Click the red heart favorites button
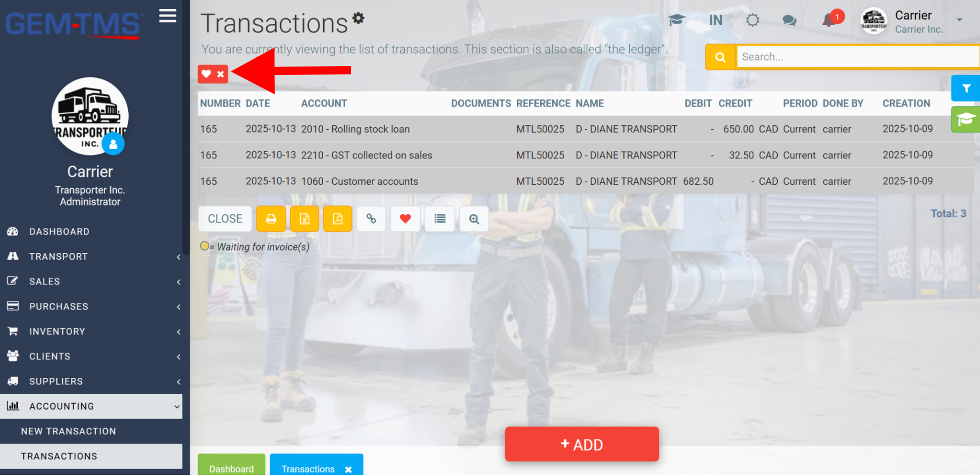This screenshot has height=476, width=980. point(405,219)
